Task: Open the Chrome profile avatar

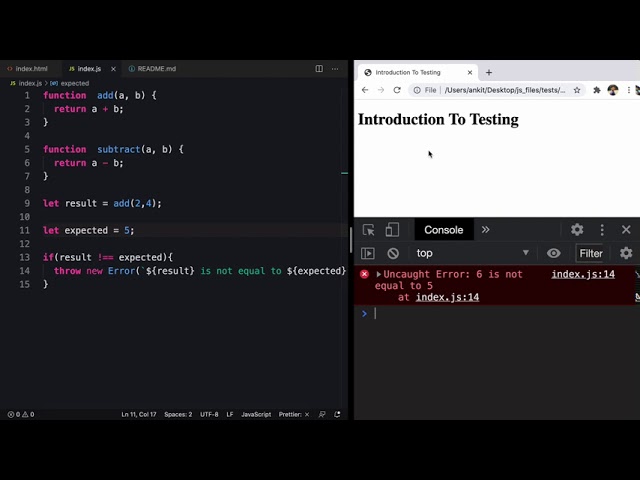Action: [x=613, y=90]
